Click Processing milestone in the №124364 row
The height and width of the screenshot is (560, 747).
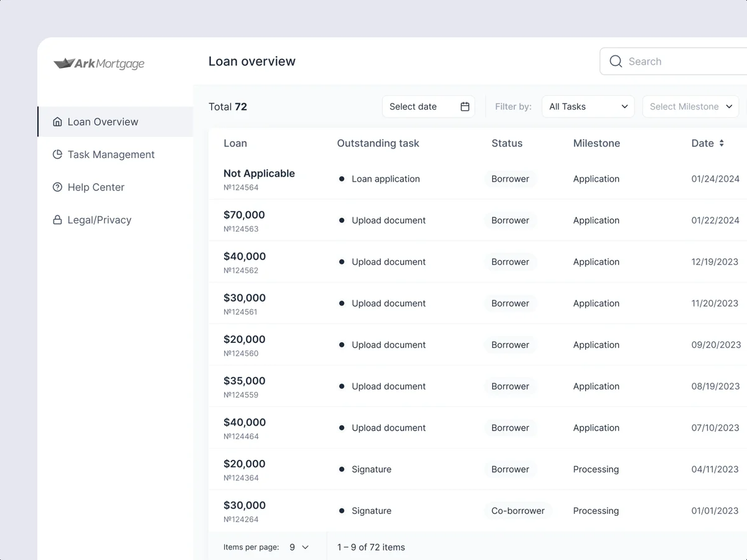[x=596, y=469]
